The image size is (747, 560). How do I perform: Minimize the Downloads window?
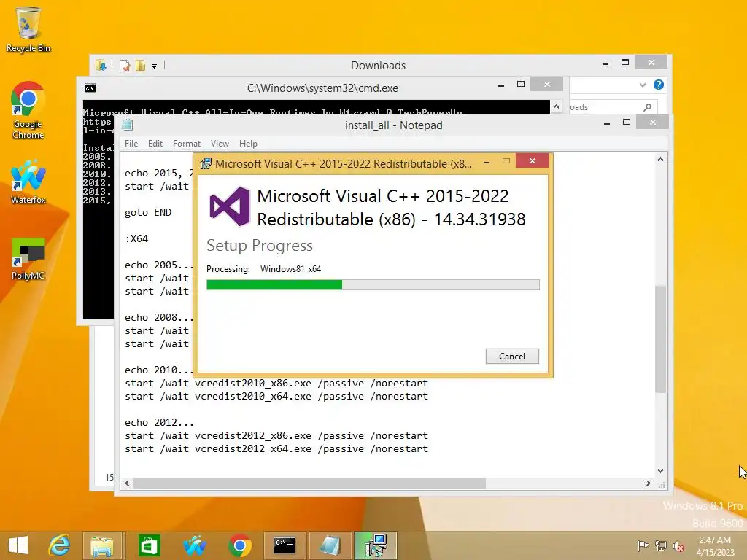pyautogui.click(x=605, y=63)
